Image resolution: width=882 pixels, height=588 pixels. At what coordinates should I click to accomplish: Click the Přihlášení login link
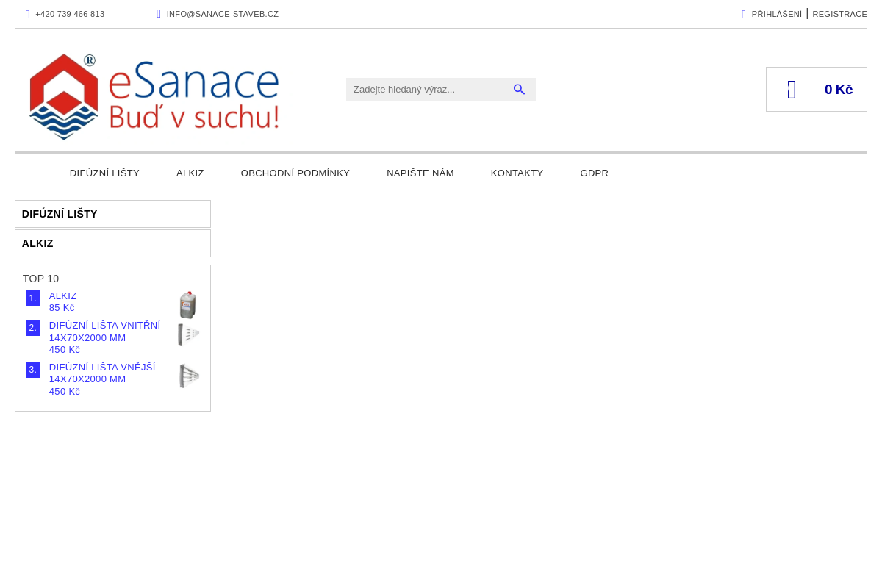tap(777, 14)
